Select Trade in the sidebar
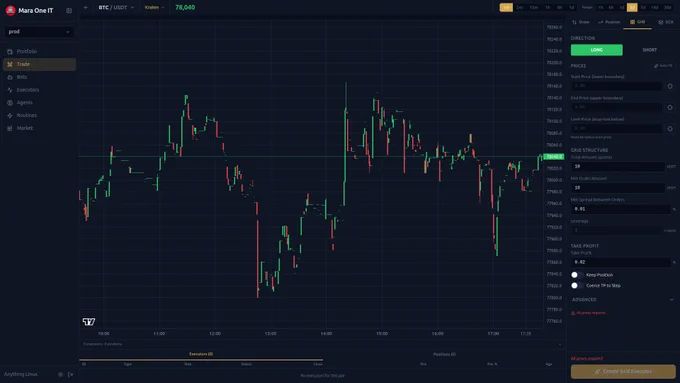This screenshot has width=680, height=383. click(x=39, y=64)
